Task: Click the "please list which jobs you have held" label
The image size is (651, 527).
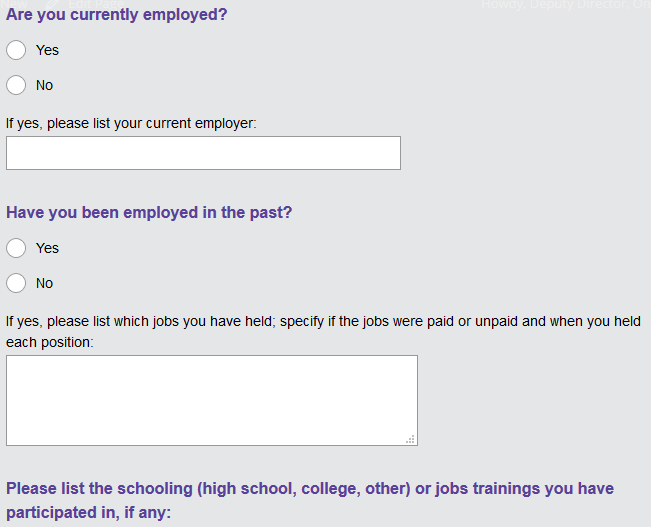Action: (x=323, y=322)
